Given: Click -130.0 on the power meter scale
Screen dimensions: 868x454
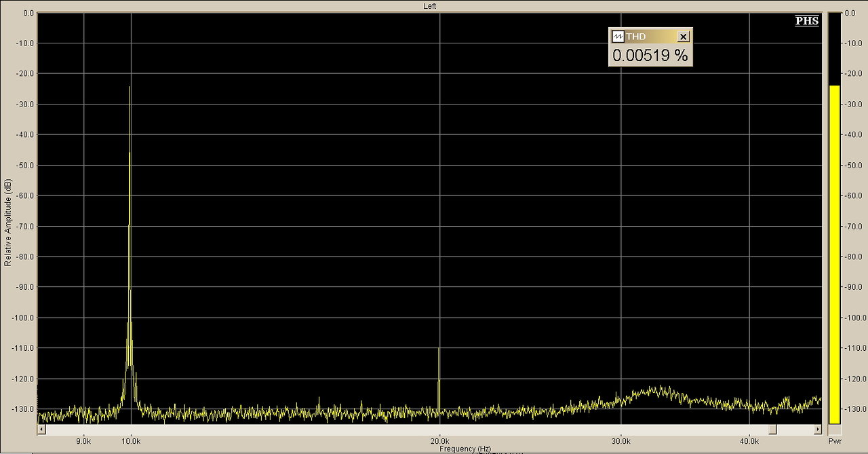Looking at the screenshot, I should [x=855, y=409].
